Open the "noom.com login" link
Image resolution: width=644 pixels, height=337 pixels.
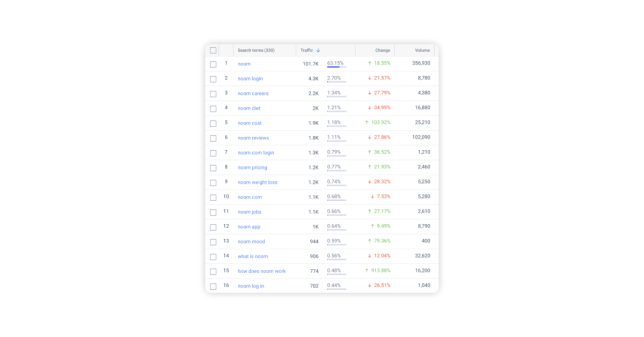[x=255, y=152]
